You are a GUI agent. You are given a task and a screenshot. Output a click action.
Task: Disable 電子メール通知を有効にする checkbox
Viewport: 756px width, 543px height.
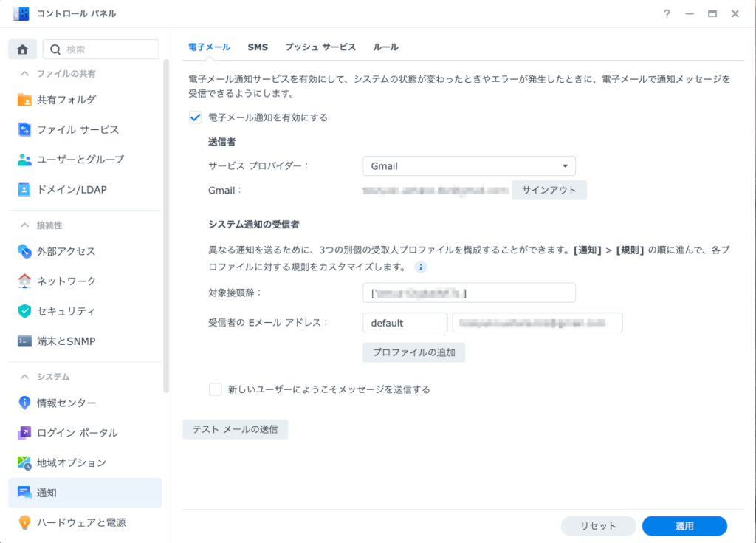click(196, 117)
